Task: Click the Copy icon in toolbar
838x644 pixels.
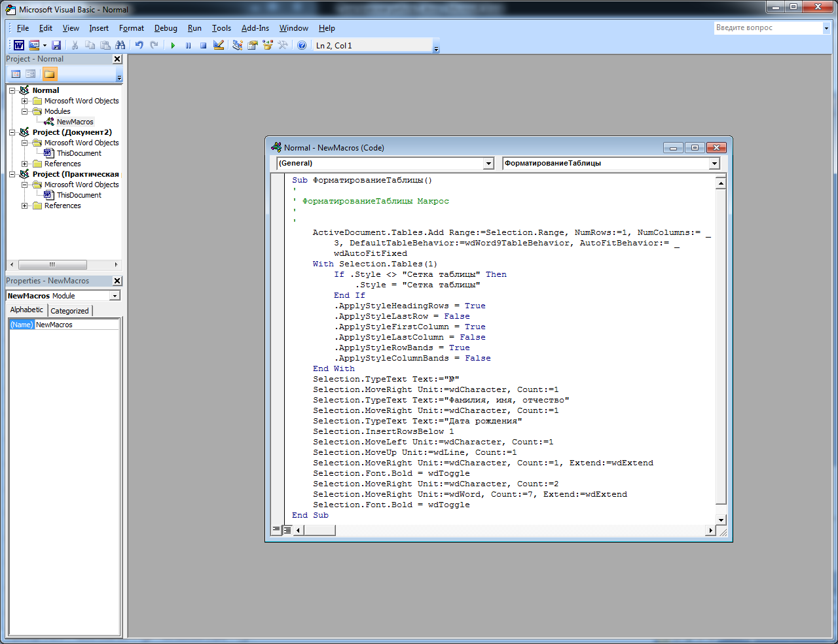Action: 90,45
